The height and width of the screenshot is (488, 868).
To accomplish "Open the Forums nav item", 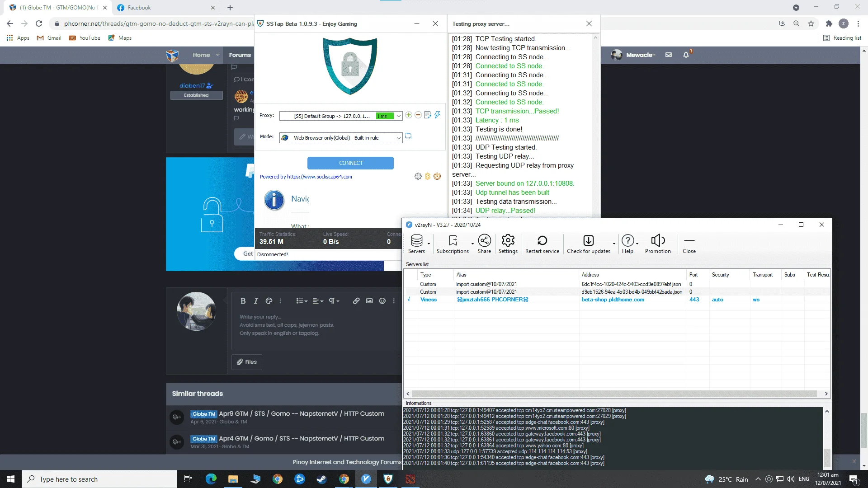I will pos(240,55).
